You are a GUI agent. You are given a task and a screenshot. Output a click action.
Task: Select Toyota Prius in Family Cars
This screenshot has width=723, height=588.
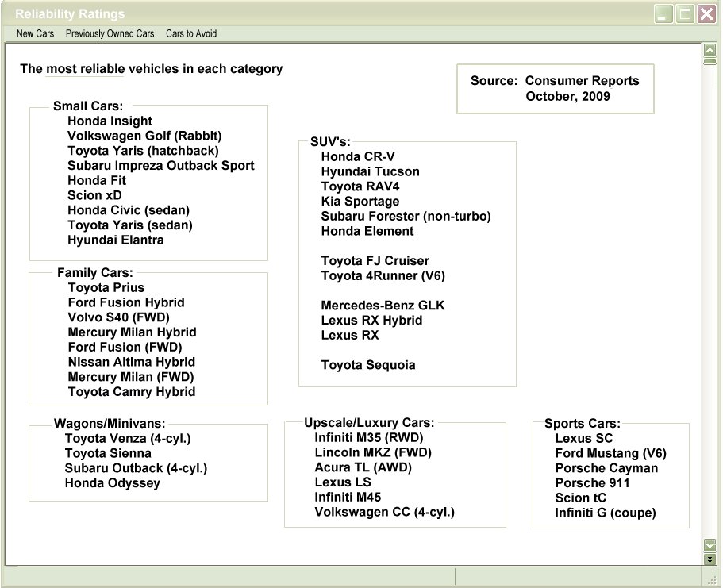pyautogui.click(x=106, y=288)
